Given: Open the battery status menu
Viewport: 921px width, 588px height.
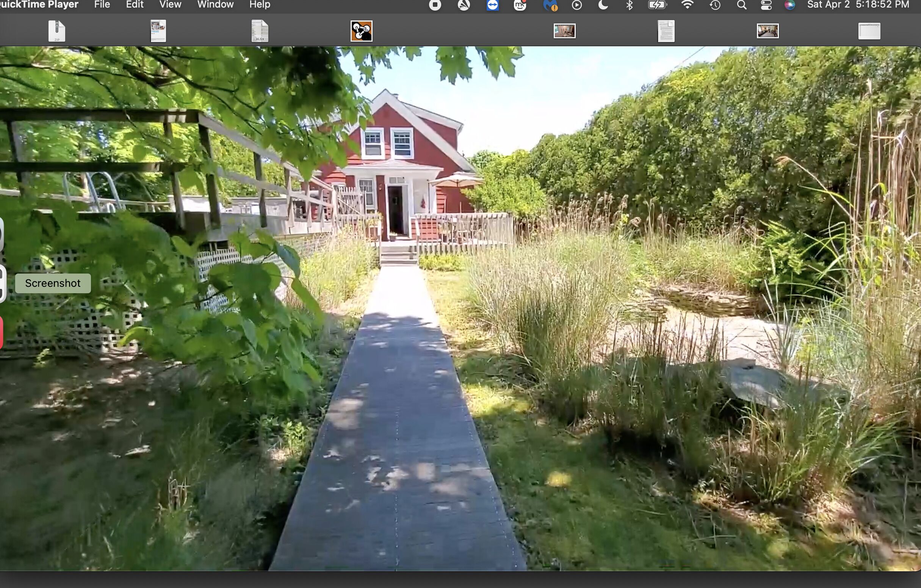Looking at the screenshot, I should (658, 5).
